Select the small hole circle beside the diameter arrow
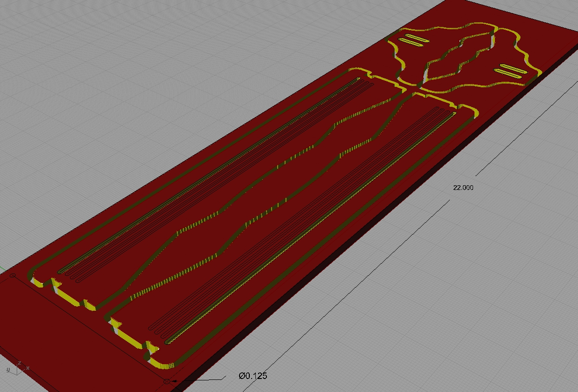The height and width of the screenshot is (392, 578). 167,381
